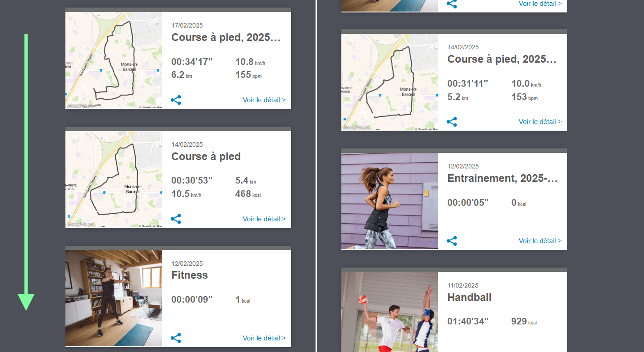The image size is (644, 352).
Task: Click the Handball match photo
Action: click(389, 311)
